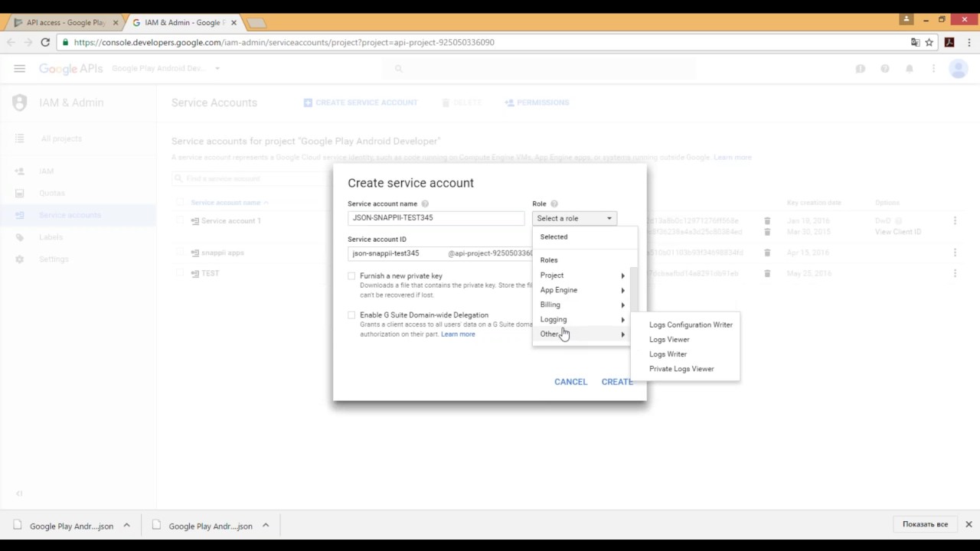This screenshot has width=980, height=551.
Task: Open the Chrome three-dot menu
Action: click(969, 43)
